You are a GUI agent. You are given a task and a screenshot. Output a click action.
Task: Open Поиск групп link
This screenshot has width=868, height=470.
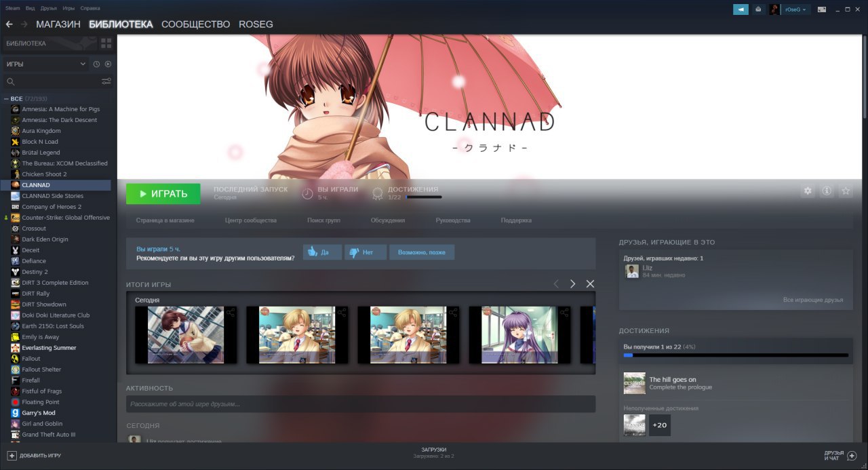point(323,220)
